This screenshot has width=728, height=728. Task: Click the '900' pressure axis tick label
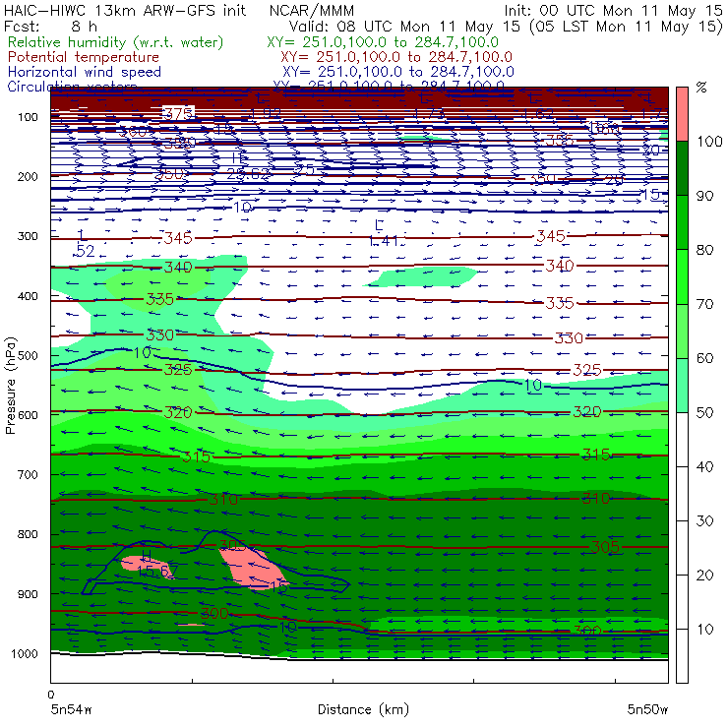click(28, 594)
